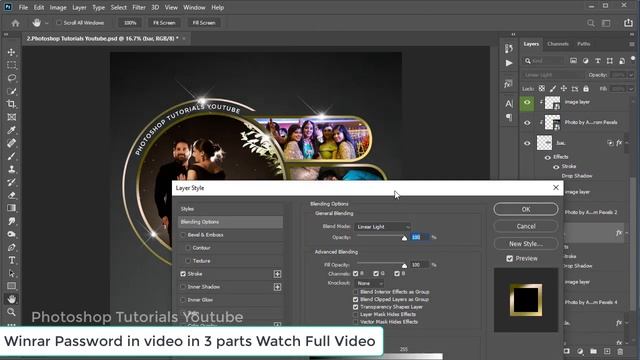
Task: Open the Hand tool preset dropdown arrow
Action: coord(47,23)
